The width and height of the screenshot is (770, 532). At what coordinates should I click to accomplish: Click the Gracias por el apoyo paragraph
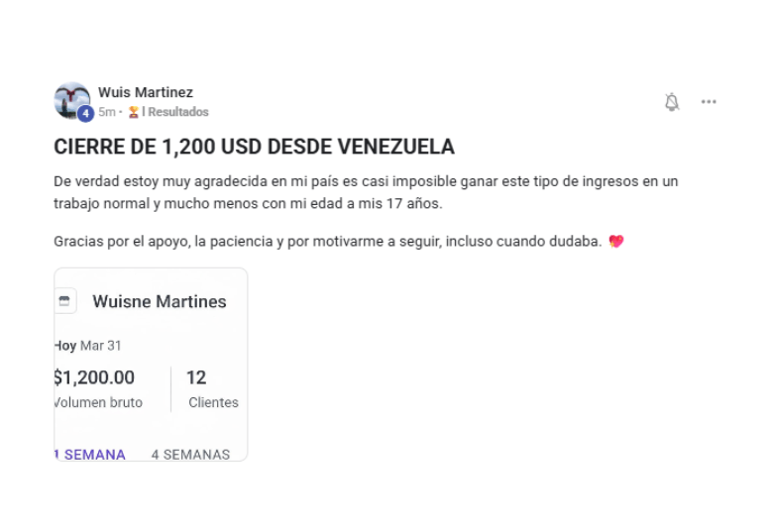pyautogui.click(x=327, y=241)
